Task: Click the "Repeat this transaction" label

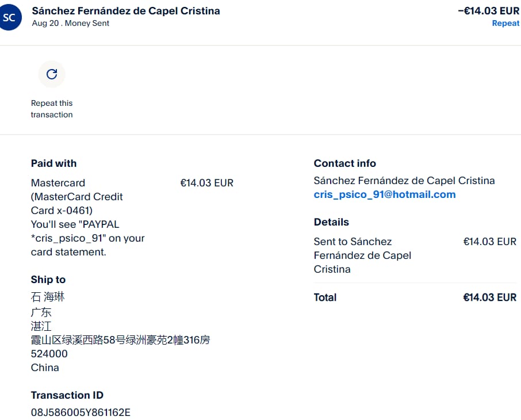Action: (x=52, y=109)
